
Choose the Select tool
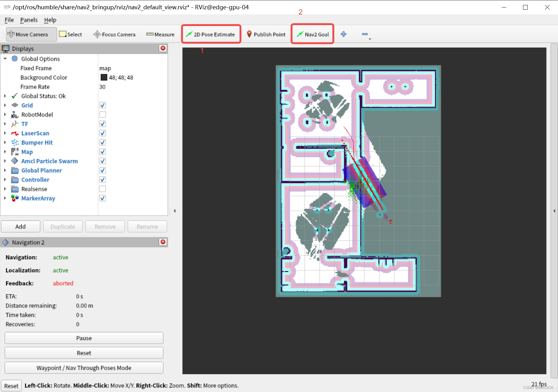click(x=71, y=34)
